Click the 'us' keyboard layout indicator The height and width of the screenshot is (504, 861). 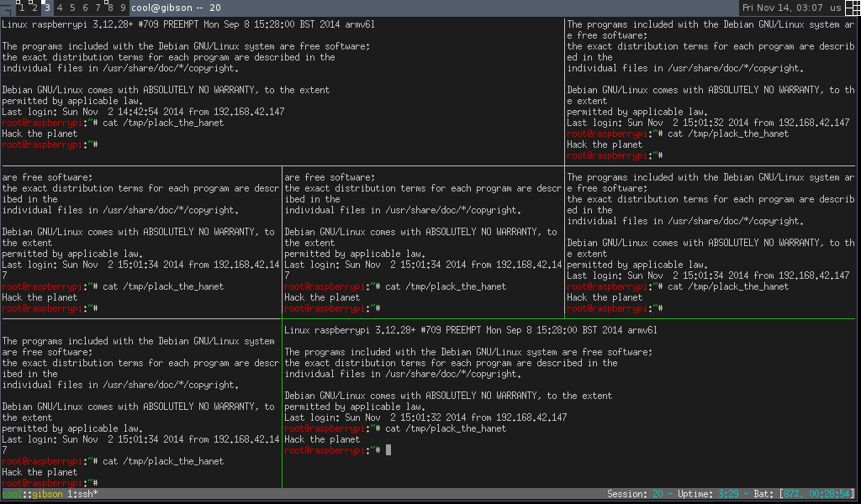pyautogui.click(x=835, y=8)
